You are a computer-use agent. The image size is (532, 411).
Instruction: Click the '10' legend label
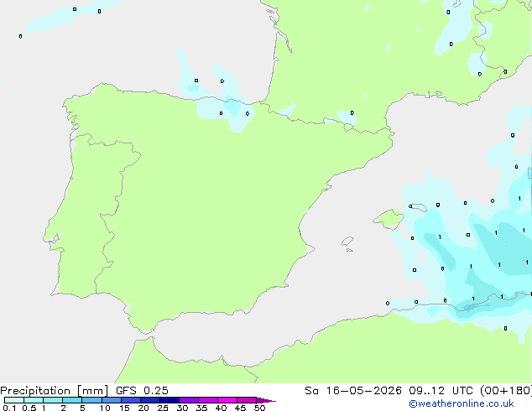[x=105, y=408]
